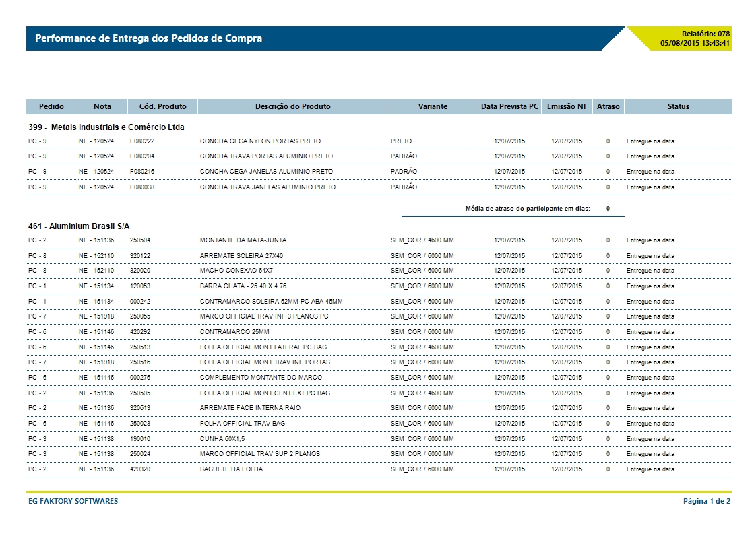Viewport: 756px width, 534px height.
Task: Click the Data Prevista PC header
Action: [x=509, y=106]
